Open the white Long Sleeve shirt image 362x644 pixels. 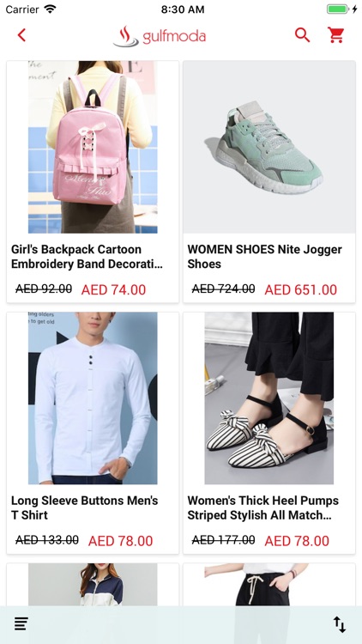tap(93, 398)
